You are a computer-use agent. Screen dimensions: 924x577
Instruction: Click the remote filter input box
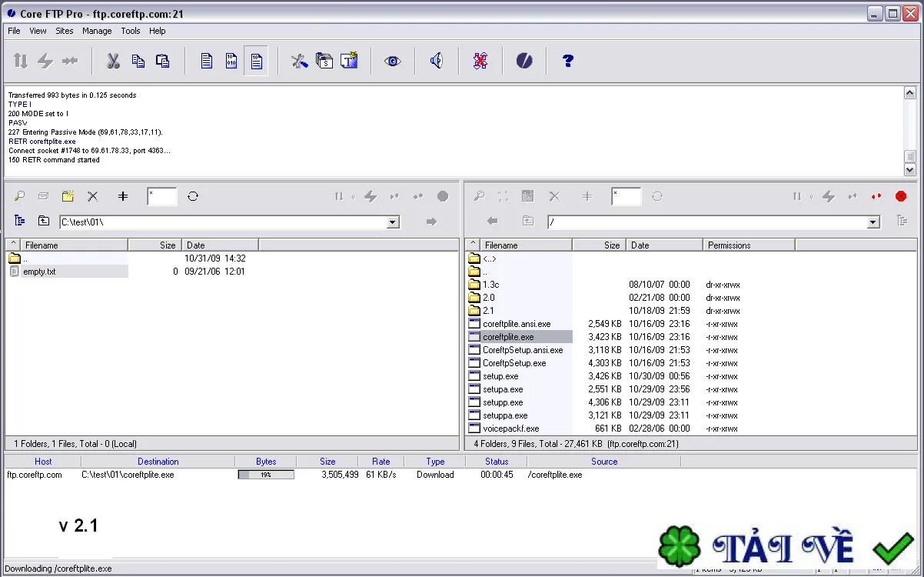(x=627, y=197)
